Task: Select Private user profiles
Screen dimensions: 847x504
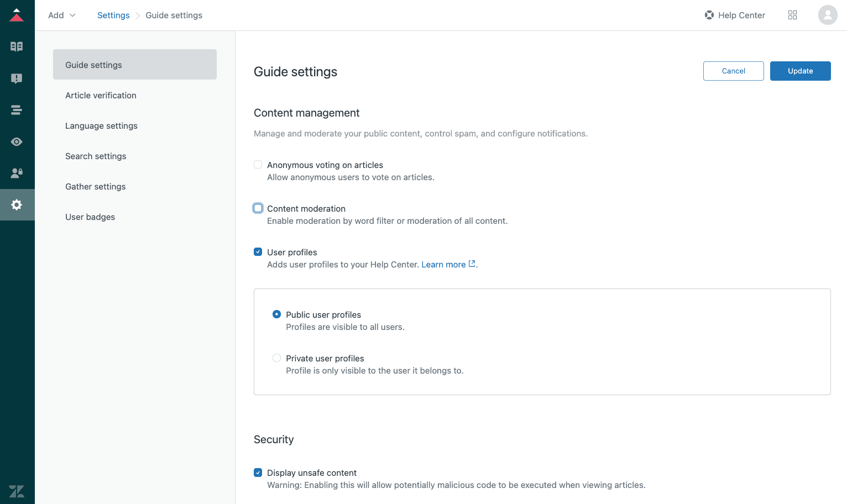Action: click(x=276, y=358)
